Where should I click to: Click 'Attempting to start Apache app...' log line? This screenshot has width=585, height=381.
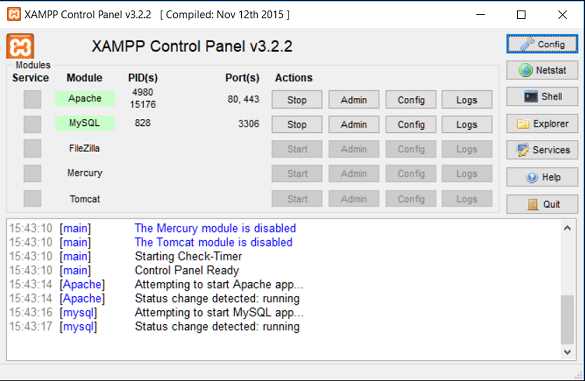tap(219, 284)
